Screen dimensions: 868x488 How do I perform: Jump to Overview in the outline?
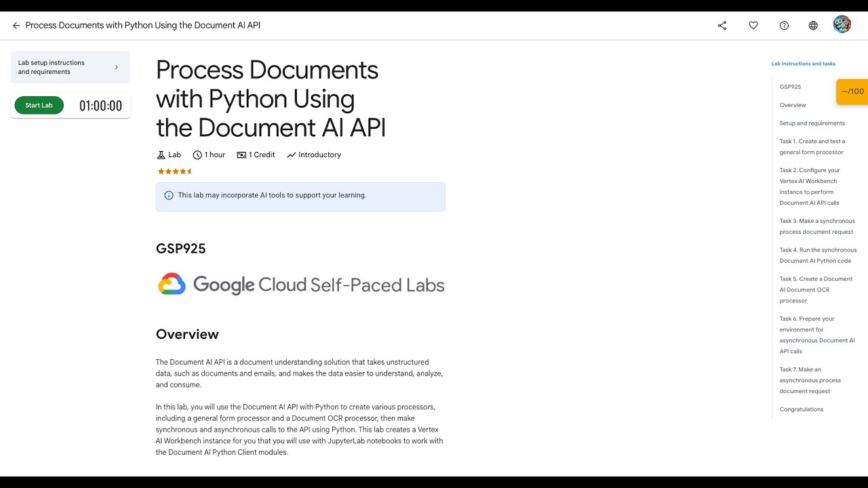793,105
